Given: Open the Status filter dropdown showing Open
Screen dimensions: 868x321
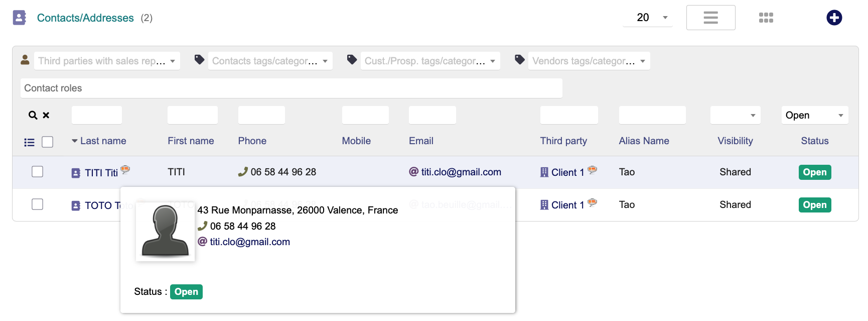Looking at the screenshot, I should click(814, 115).
